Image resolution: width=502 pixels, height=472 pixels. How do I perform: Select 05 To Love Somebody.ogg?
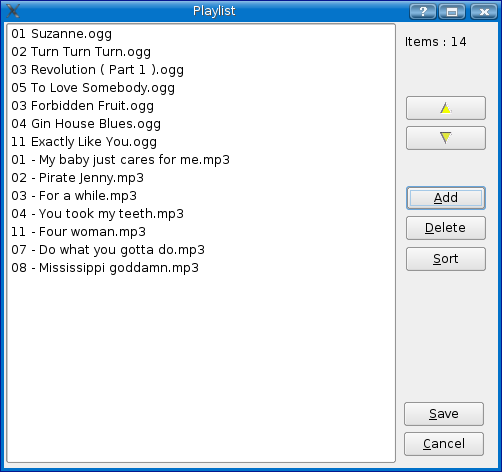pos(201,88)
